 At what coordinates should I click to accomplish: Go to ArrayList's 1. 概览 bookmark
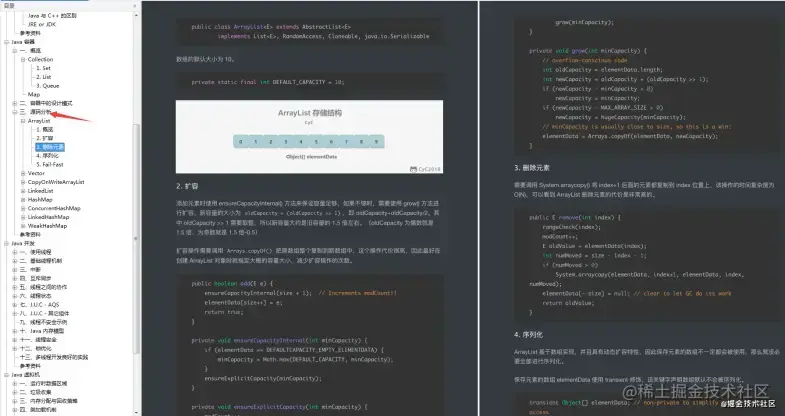45,130
